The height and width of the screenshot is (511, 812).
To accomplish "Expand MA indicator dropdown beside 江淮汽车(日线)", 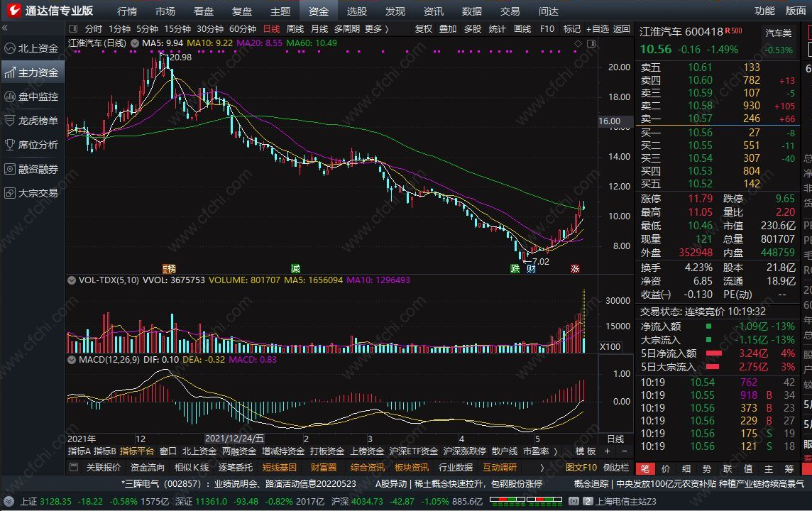I will 135,43.
